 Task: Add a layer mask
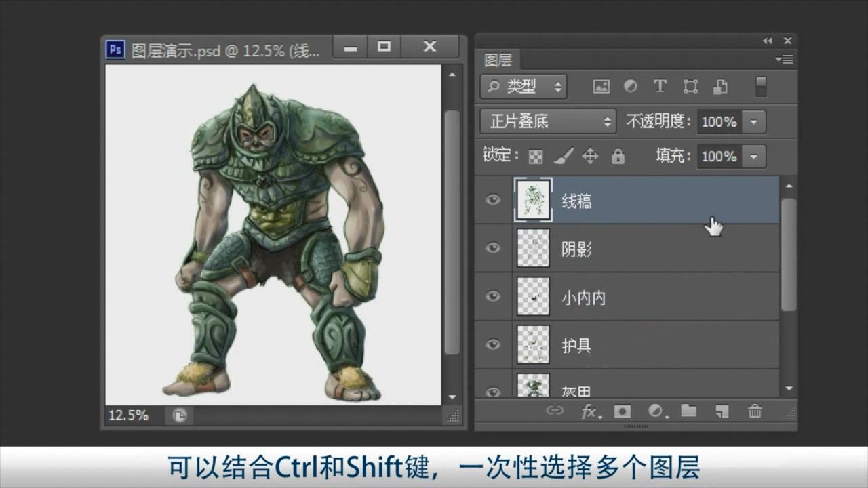point(622,411)
